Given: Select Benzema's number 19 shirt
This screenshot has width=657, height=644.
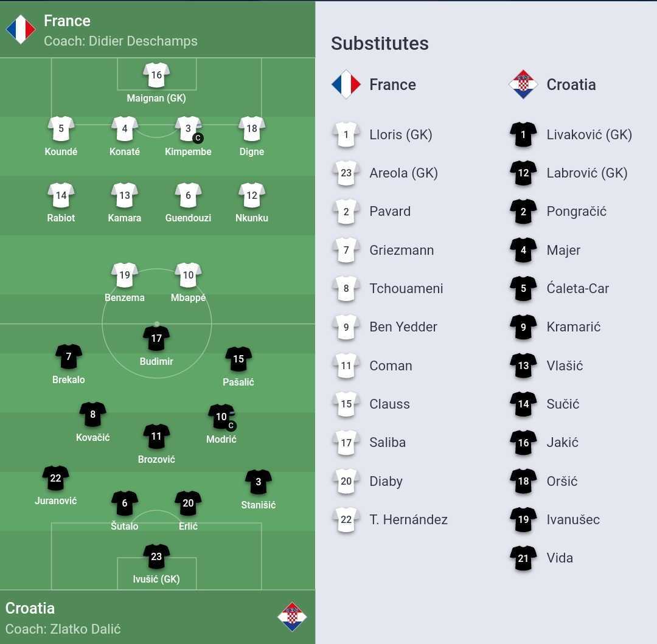Looking at the screenshot, I should pyautogui.click(x=125, y=275).
